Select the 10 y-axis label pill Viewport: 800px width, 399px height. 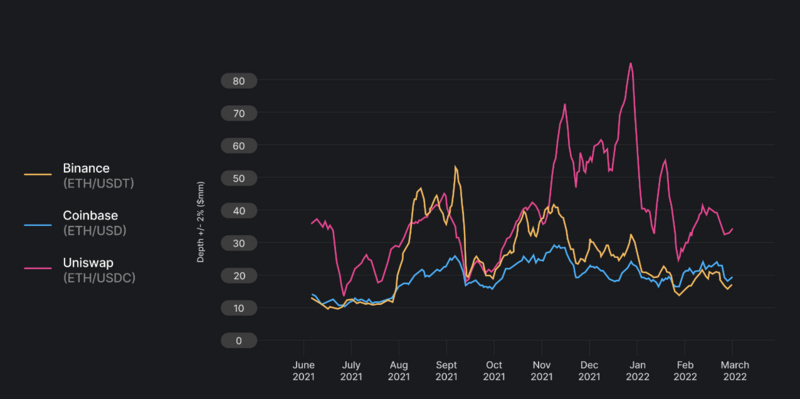click(x=239, y=308)
